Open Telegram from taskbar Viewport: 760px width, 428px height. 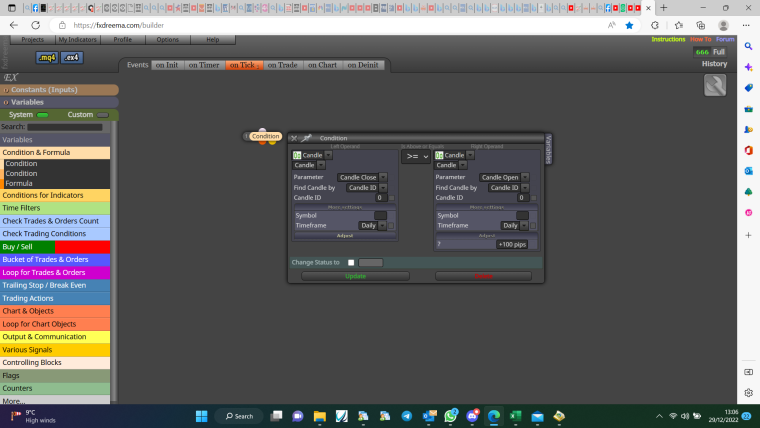coord(407,416)
